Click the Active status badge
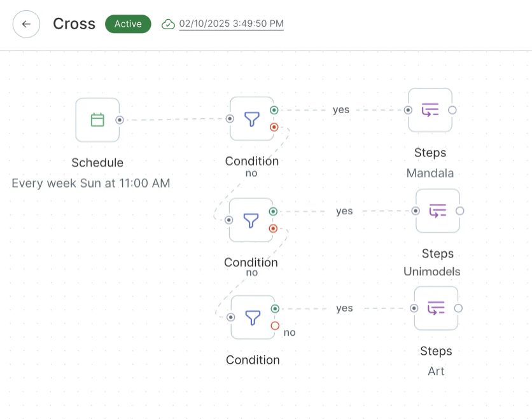 coord(128,24)
